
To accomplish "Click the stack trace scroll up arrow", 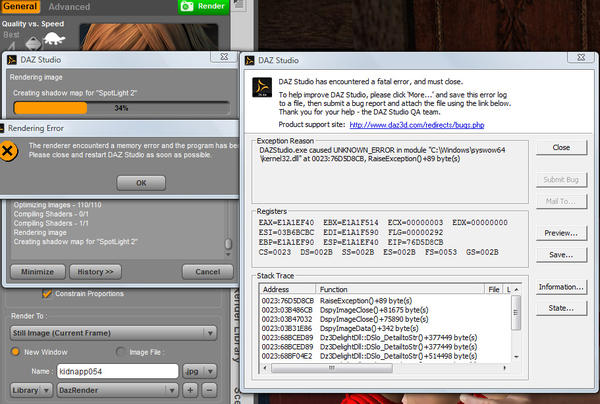I will 516,290.
